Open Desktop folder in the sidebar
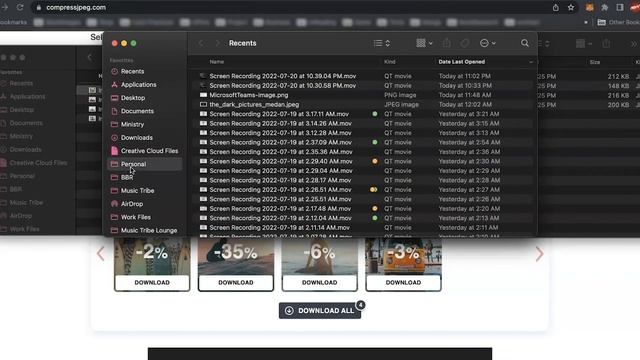This screenshot has width=640, height=360. tap(133, 98)
